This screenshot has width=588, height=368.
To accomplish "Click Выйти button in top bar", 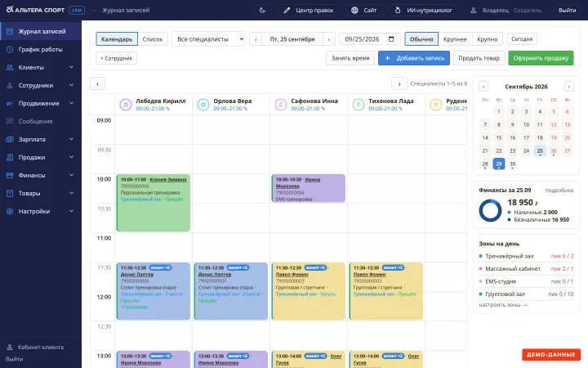I will pyautogui.click(x=567, y=10).
